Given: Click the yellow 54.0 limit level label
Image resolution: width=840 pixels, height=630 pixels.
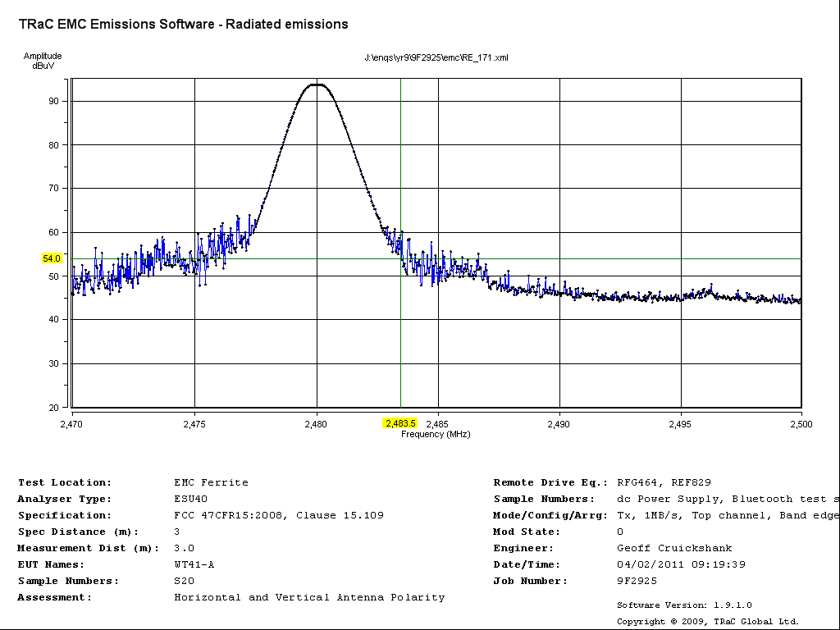Looking at the screenshot, I should [x=52, y=258].
